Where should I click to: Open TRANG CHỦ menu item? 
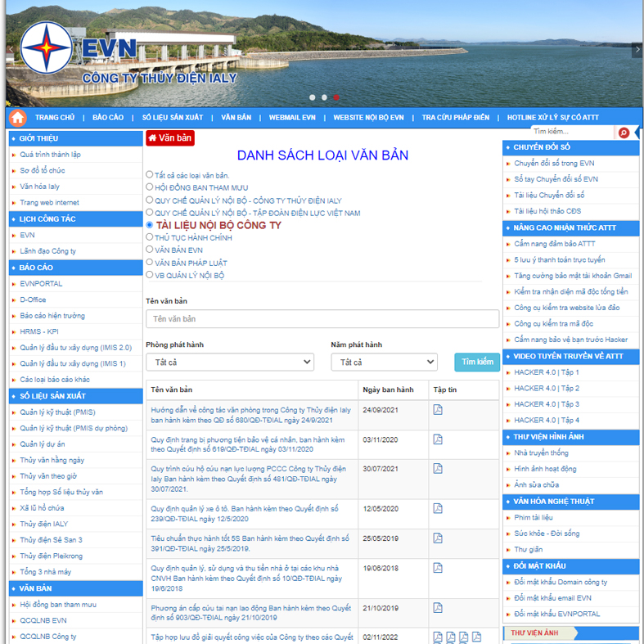(x=55, y=118)
